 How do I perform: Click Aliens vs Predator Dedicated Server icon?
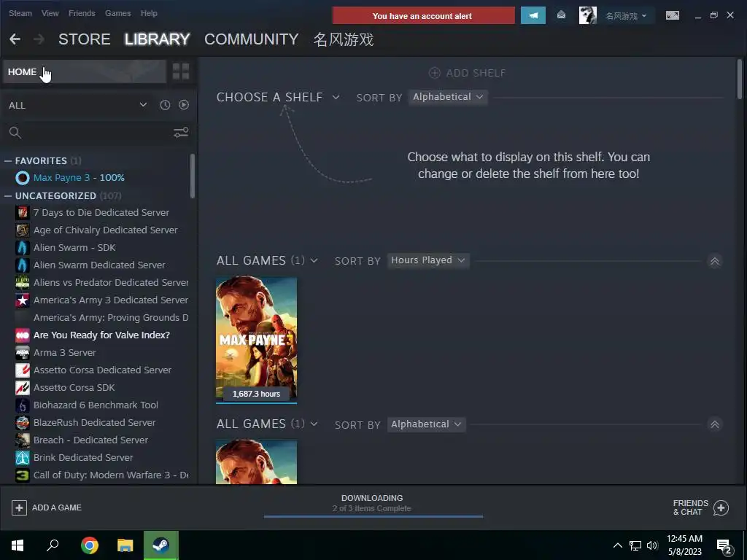(x=23, y=282)
